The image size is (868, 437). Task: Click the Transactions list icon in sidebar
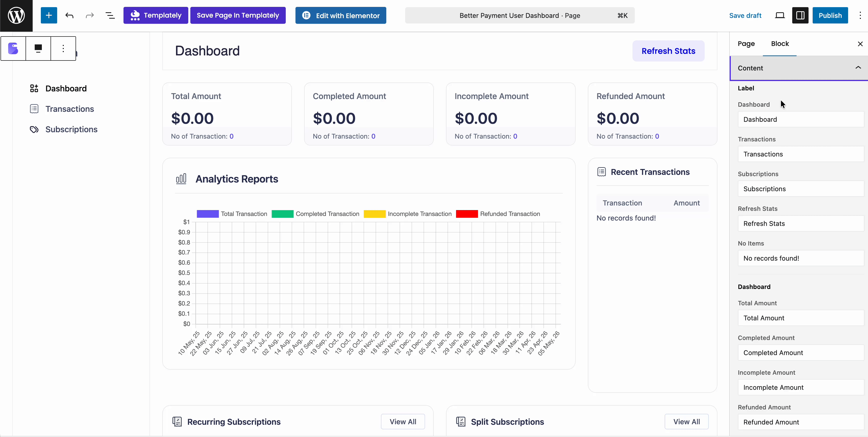(x=34, y=109)
